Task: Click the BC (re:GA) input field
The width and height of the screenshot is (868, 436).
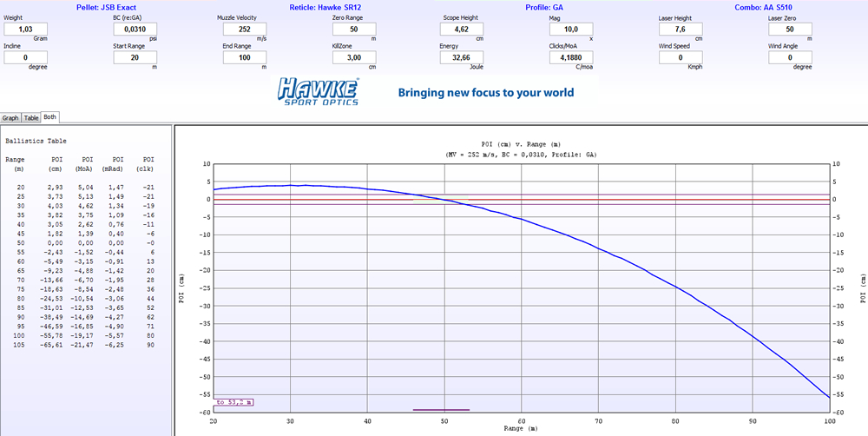Action: (135, 30)
